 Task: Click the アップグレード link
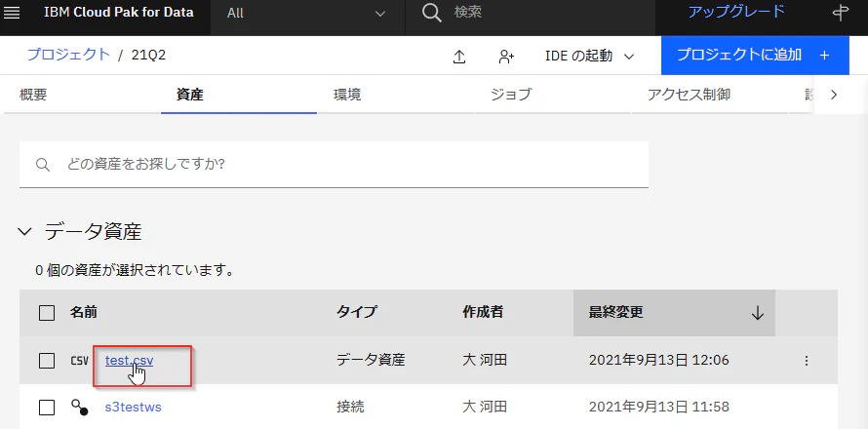[736, 12]
